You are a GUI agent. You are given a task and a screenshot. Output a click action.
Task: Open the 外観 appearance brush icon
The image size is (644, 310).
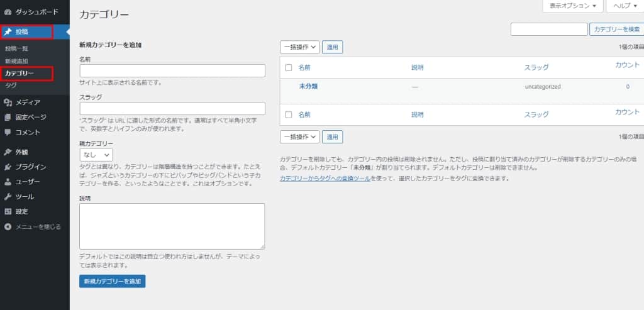(8, 152)
